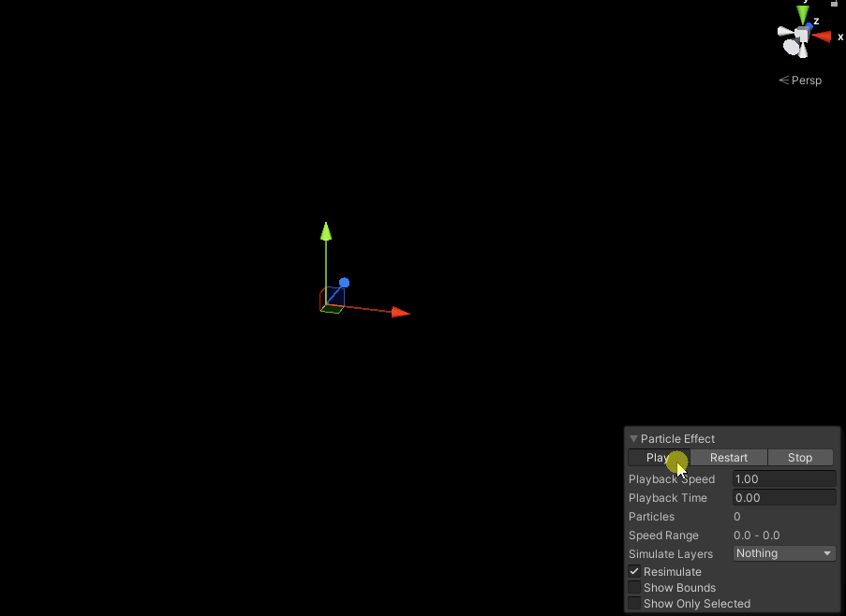Play the particle effect

[659, 458]
